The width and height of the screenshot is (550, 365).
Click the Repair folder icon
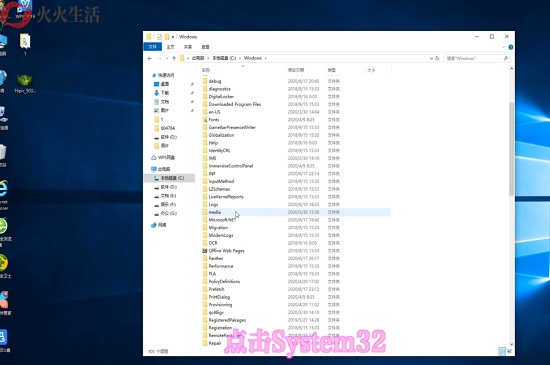[205, 343]
